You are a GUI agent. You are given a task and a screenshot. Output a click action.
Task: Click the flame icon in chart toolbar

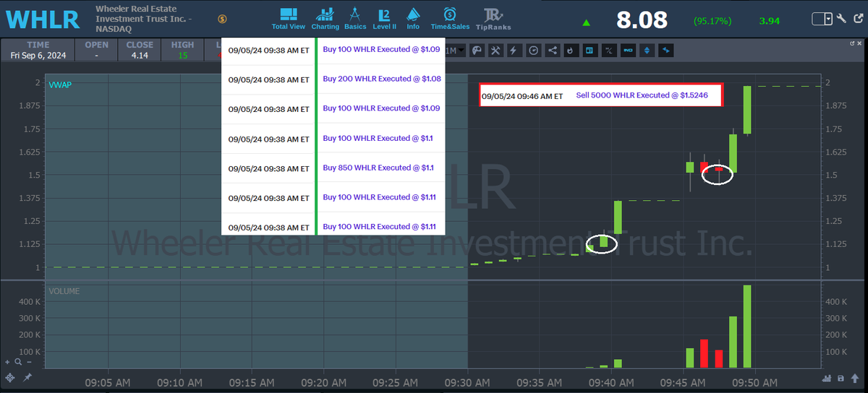(x=570, y=51)
